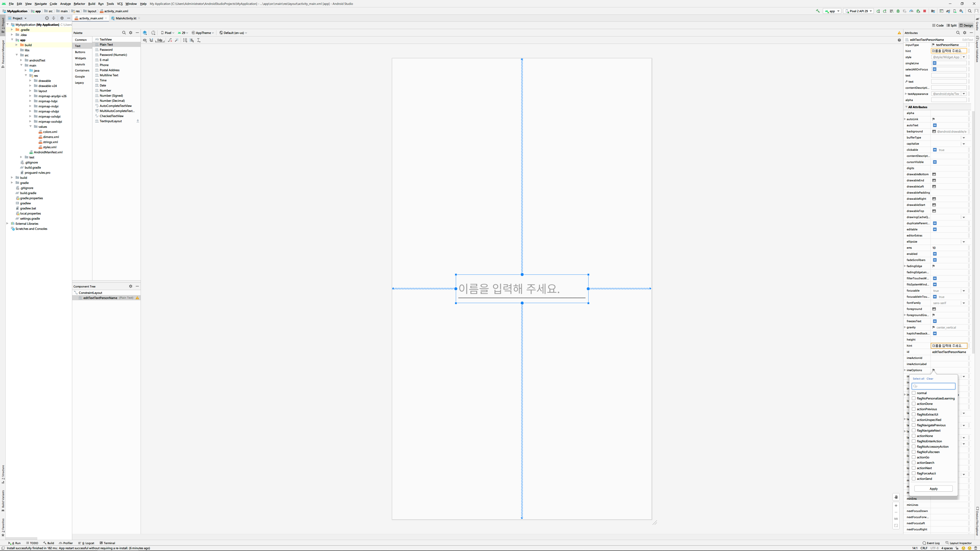Click the Debug app bug icon
This screenshot has height=551, width=980.
[x=898, y=11]
